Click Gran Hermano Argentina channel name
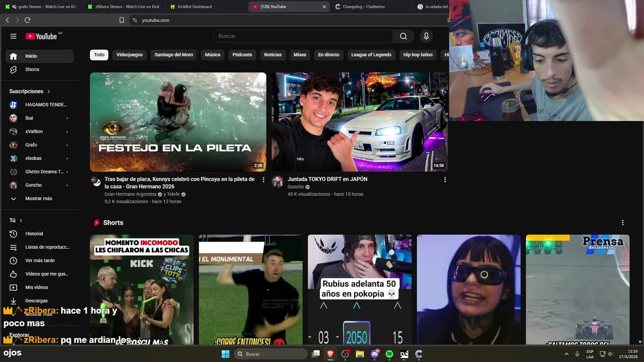Viewport: 644px width, 362px height. pyautogui.click(x=130, y=194)
